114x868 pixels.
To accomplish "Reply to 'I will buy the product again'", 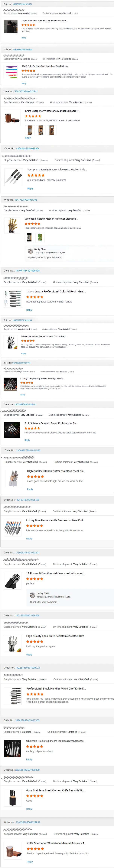I will tap(29, 654).
